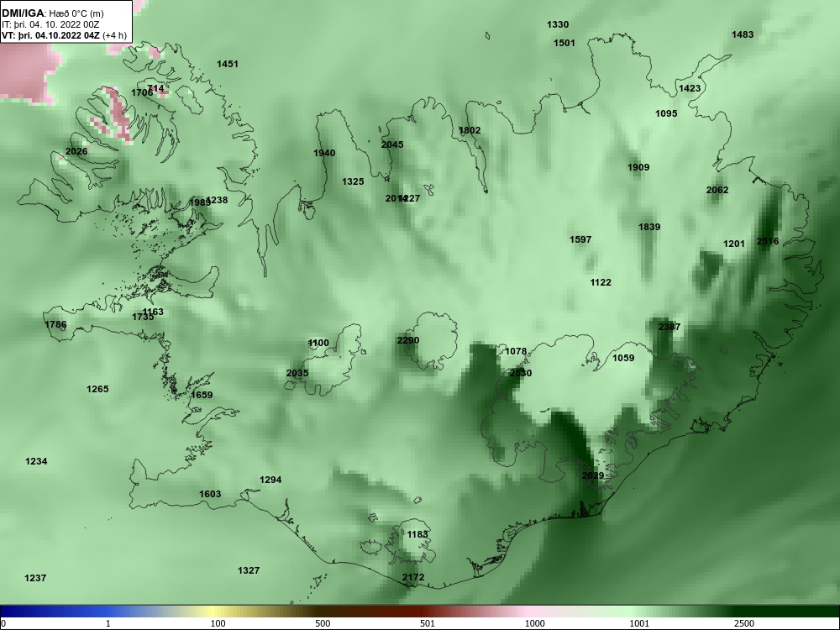Click the 1059 value on Vatnajökull
This screenshot has height=630, width=840.
623,358
